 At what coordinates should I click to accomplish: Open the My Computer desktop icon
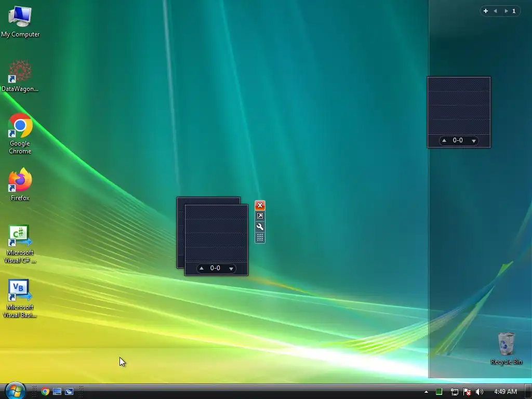[20, 21]
